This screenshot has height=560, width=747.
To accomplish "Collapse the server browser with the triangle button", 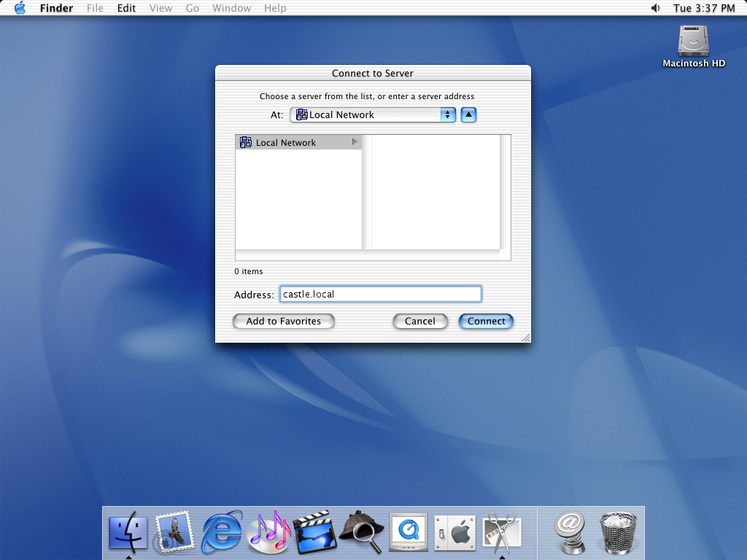I will pos(468,114).
